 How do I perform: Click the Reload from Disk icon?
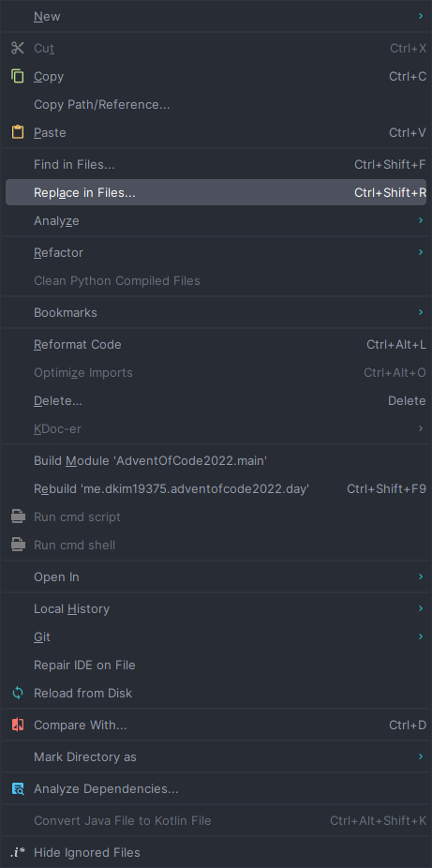[18, 693]
